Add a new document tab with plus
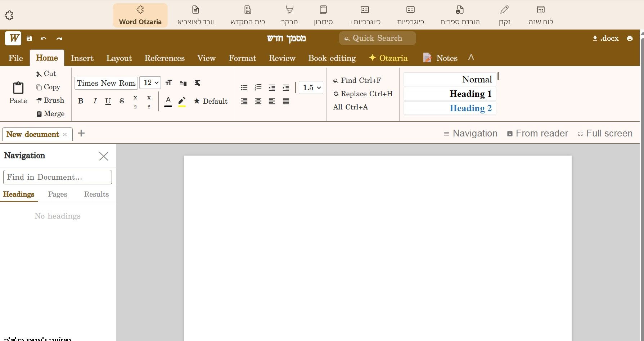This screenshot has height=341, width=644. [x=81, y=133]
